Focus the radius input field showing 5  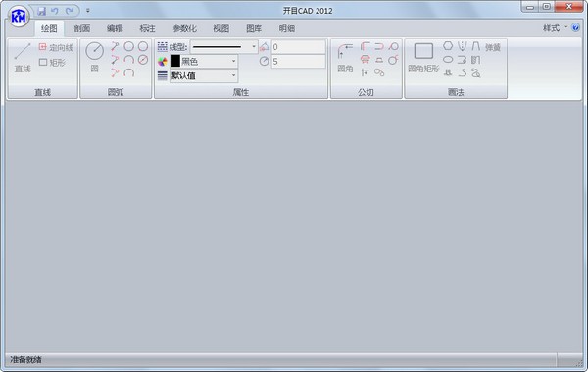299,62
